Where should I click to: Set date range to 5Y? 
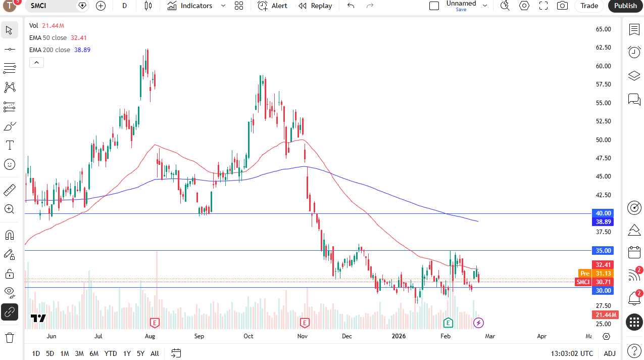(140, 353)
